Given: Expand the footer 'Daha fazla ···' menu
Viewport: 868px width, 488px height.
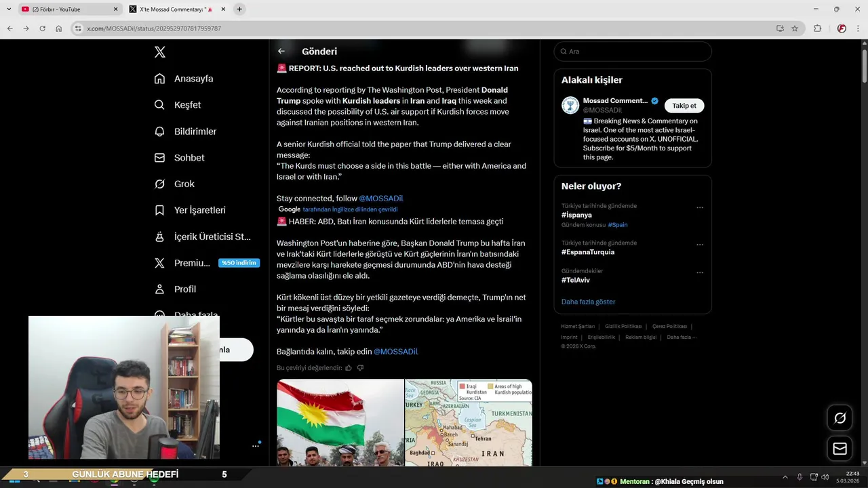Looking at the screenshot, I should pos(682,337).
